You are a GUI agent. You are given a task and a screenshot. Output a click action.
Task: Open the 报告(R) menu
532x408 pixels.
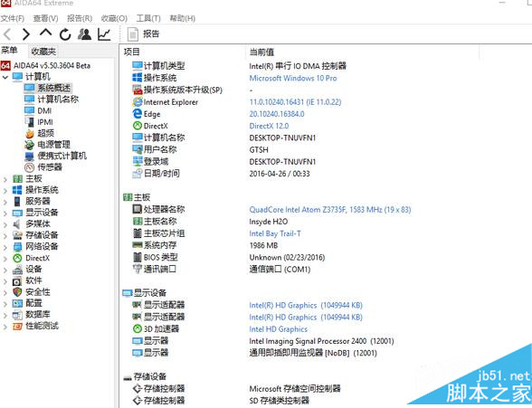click(80, 18)
